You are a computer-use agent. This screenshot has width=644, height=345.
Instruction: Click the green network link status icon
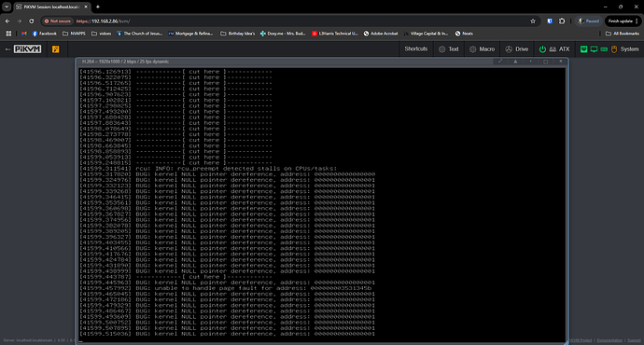coord(583,49)
